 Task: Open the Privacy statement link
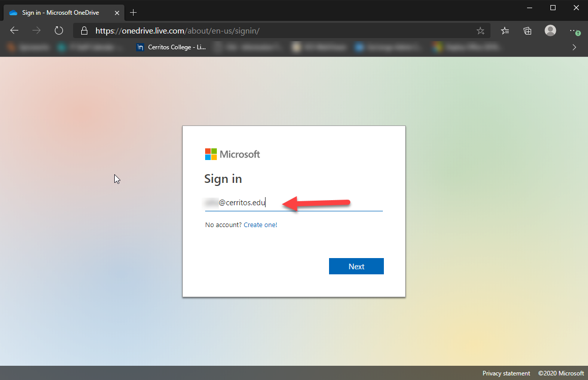506,373
